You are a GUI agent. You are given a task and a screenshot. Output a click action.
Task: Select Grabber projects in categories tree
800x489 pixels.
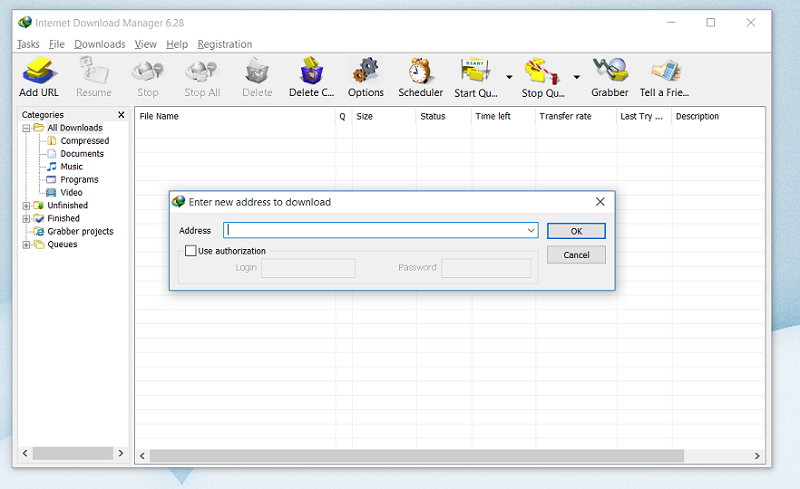coord(80,231)
